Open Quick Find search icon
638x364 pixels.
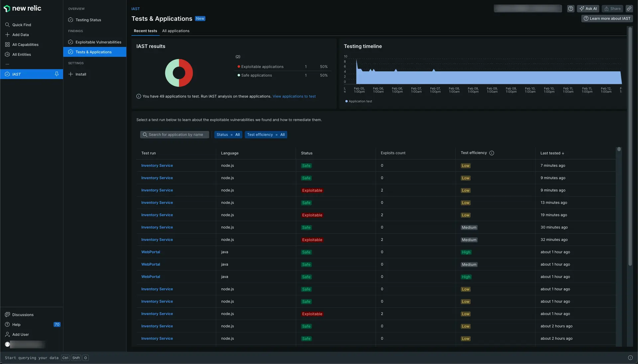(7, 25)
